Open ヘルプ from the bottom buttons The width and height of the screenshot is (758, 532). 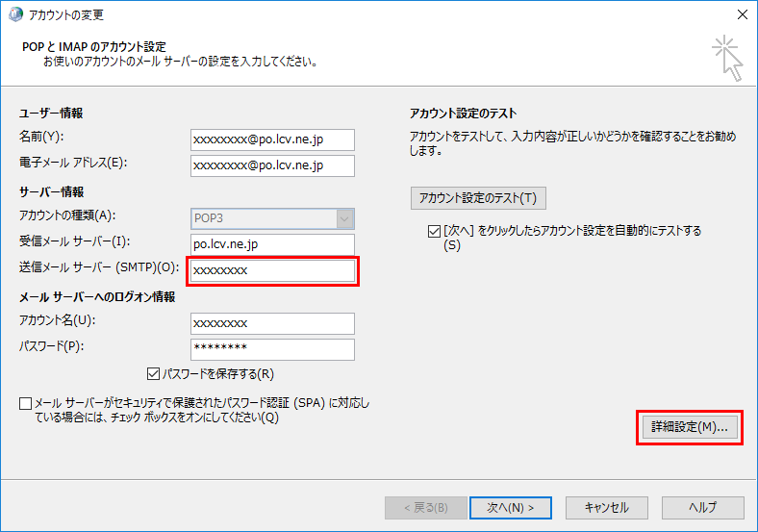pos(702,507)
